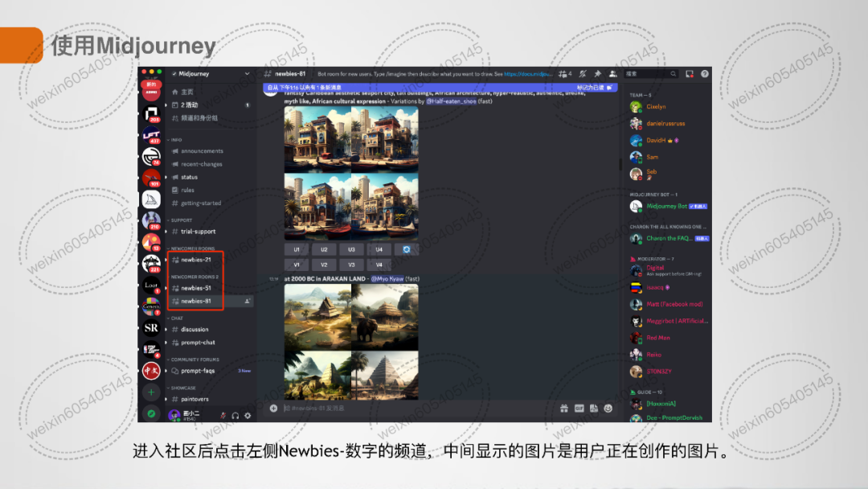This screenshot has height=489, width=868.
Task: Click the mark as read button in banner
Action: tap(595, 88)
